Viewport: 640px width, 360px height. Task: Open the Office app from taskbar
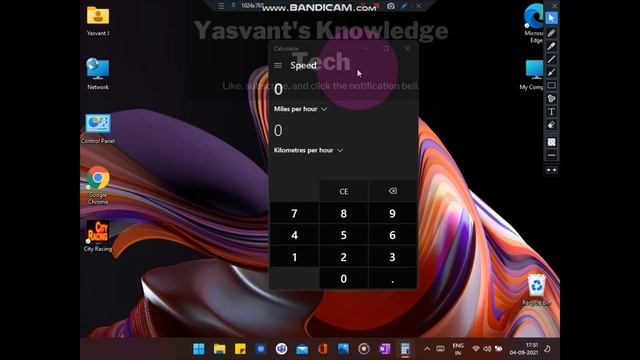click(x=323, y=349)
